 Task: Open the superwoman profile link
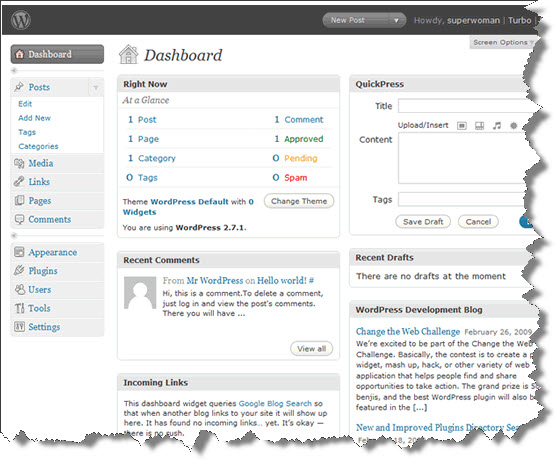[x=473, y=20]
